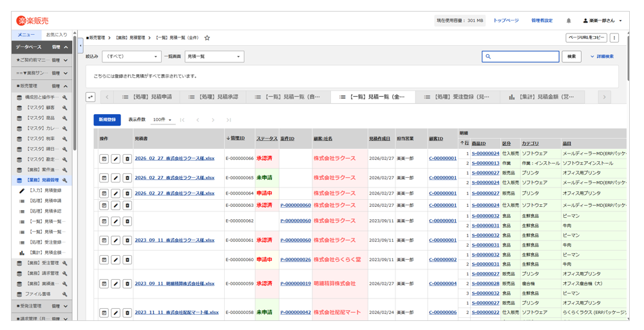
Task: Collapse the left sidebar panel
Action: tap(80, 46)
